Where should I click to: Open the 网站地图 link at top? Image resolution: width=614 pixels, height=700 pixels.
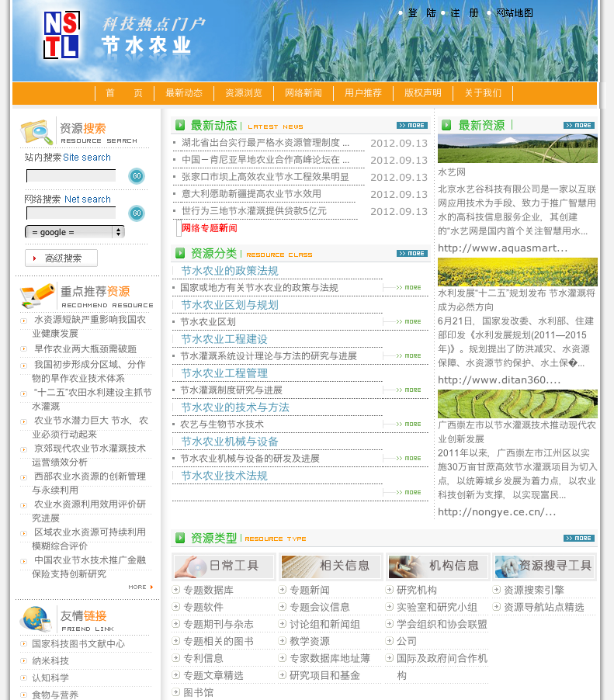pyautogui.click(x=514, y=13)
